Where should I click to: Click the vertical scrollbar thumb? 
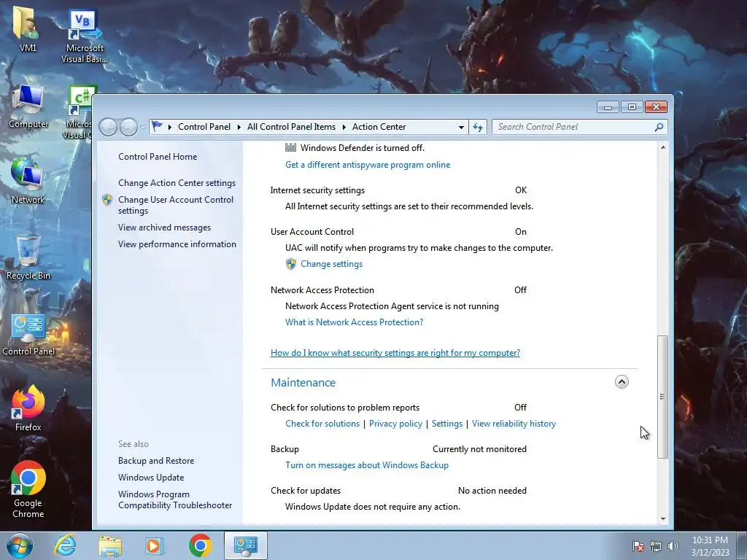click(662, 397)
